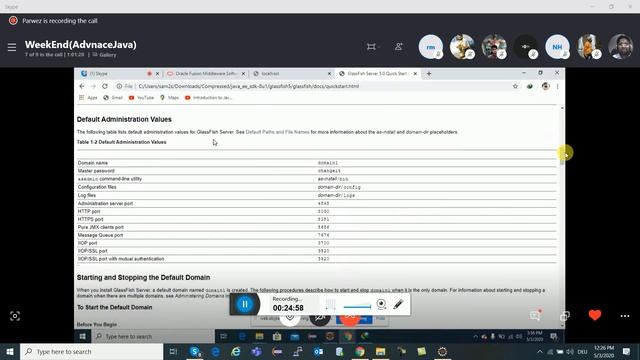Open Skype from the taskbar
The height and width of the screenshot is (360, 640).
(195, 351)
